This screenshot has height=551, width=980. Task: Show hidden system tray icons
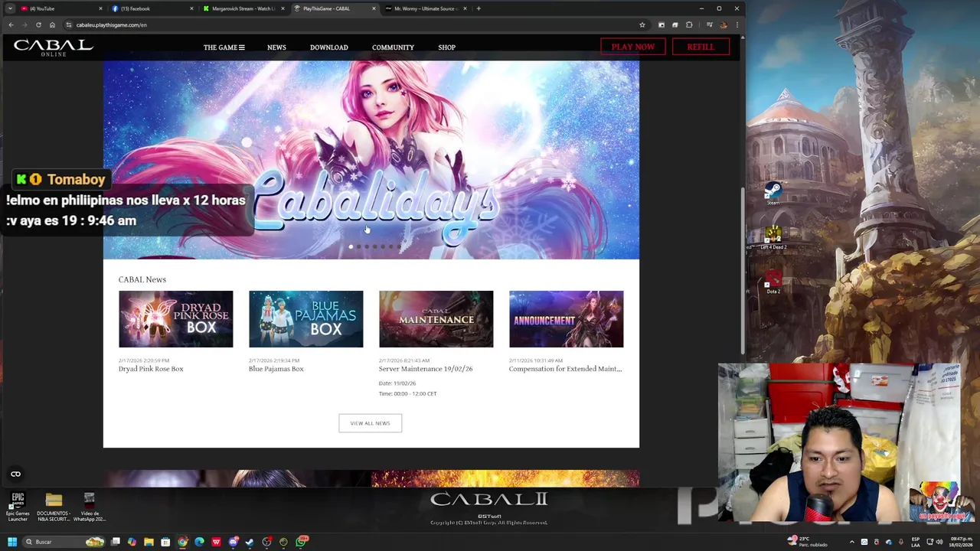pos(851,542)
